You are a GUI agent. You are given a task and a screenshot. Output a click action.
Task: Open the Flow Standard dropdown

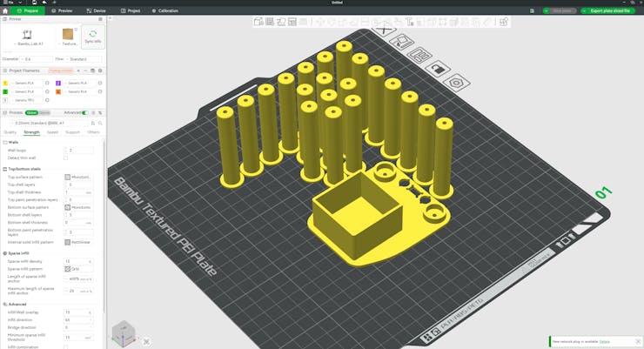(84, 59)
